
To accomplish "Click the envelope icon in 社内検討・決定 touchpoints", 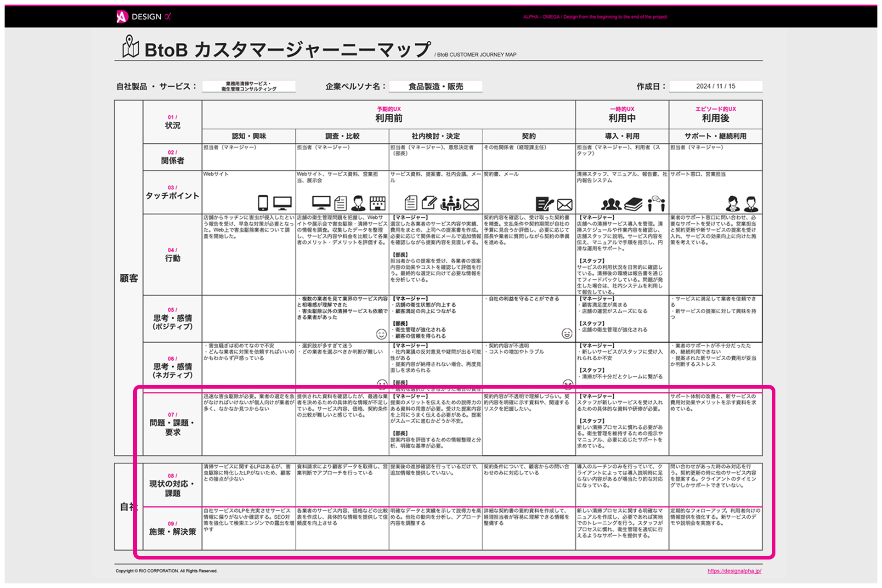I will click(471, 204).
